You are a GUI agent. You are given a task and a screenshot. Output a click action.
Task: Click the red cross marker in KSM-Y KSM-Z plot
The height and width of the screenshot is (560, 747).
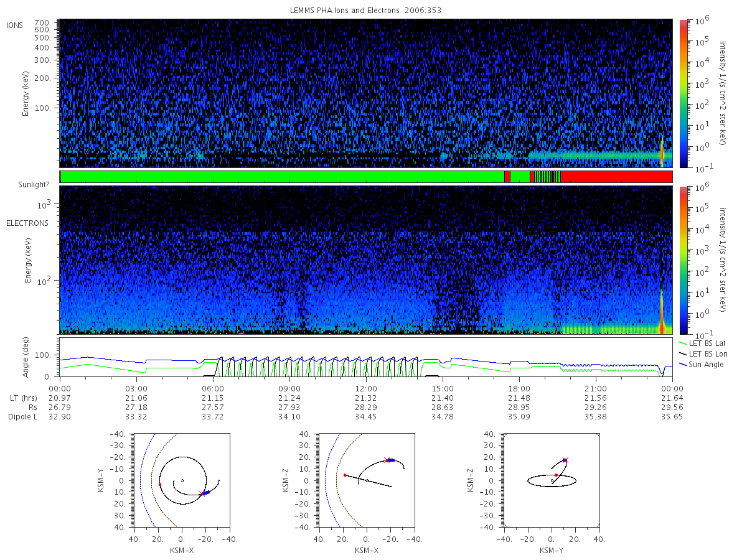click(565, 460)
